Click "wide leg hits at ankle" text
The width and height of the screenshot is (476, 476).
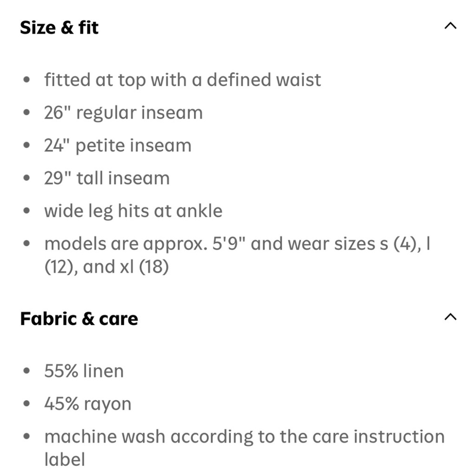(133, 210)
